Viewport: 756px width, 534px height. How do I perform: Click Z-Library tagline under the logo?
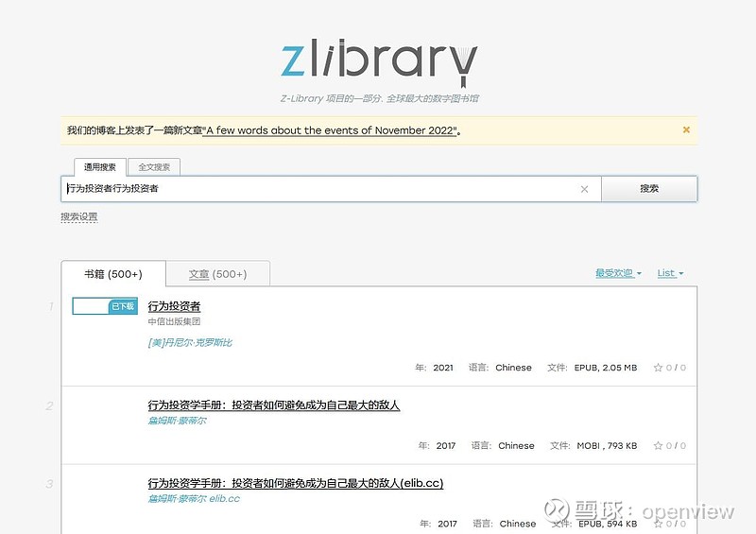click(x=380, y=98)
